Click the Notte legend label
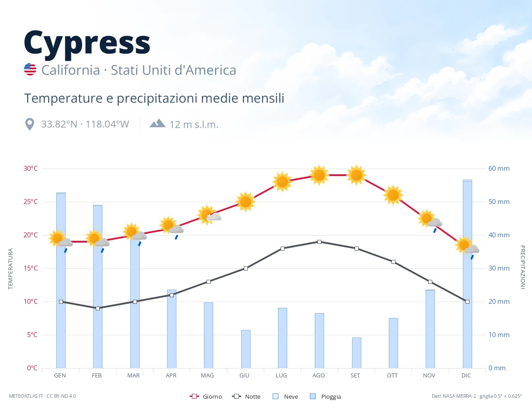532x408 pixels. point(253,396)
